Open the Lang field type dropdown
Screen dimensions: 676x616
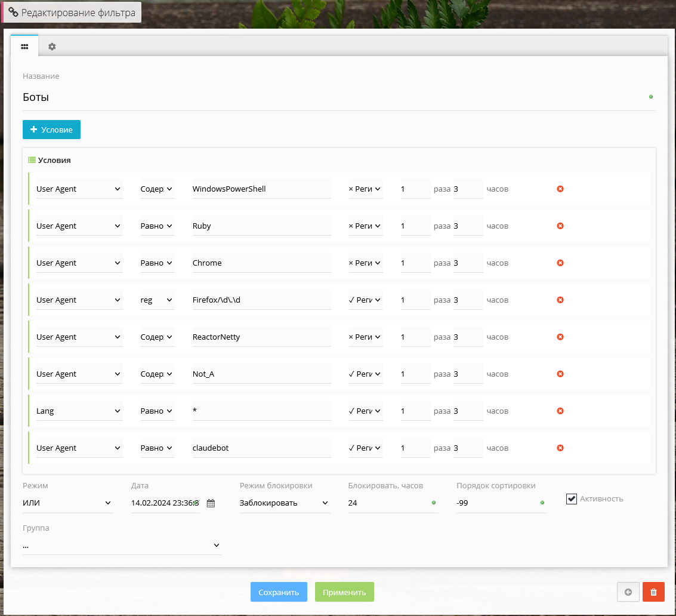click(x=79, y=411)
